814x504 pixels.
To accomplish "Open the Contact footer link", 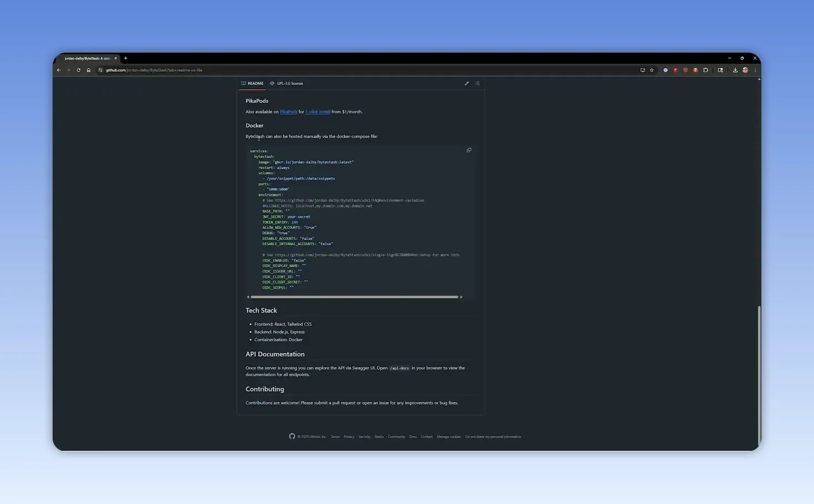I will coord(426,437).
